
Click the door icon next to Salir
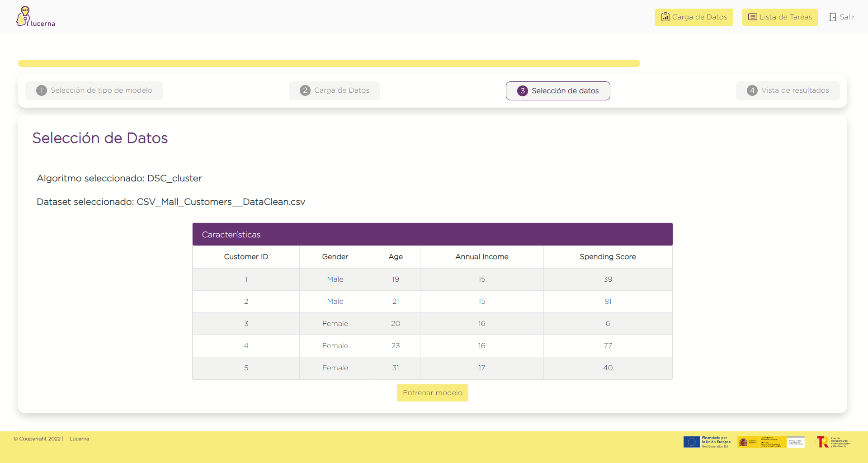(832, 17)
